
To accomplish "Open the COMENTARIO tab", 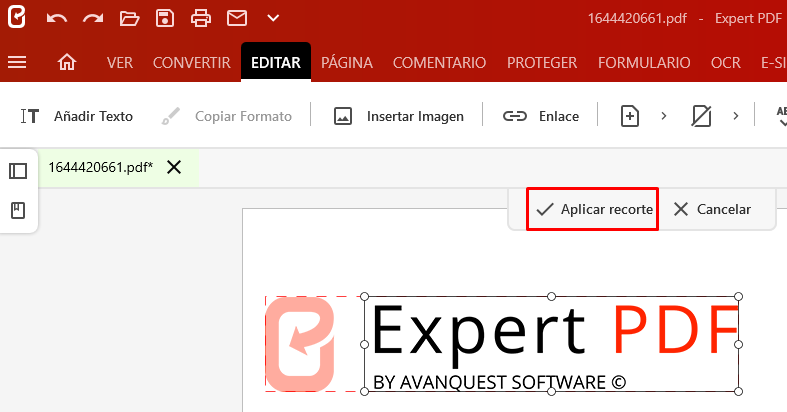I will [x=439, y=63].
